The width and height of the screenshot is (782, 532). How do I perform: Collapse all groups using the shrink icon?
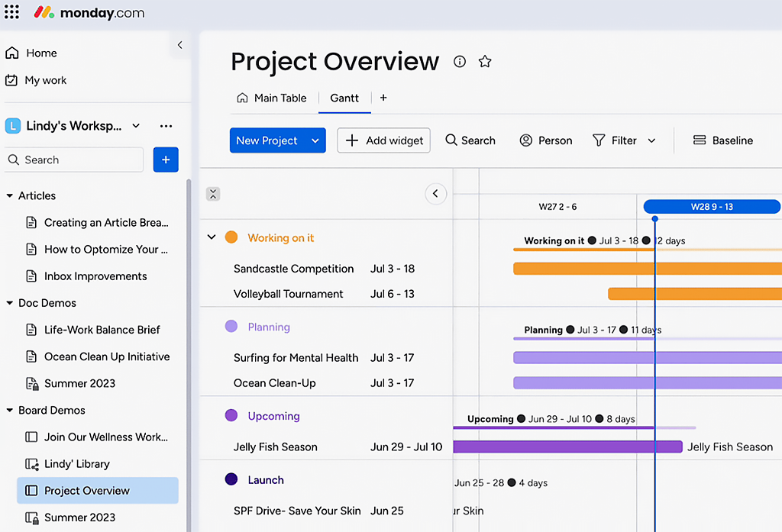pos(213,194)
